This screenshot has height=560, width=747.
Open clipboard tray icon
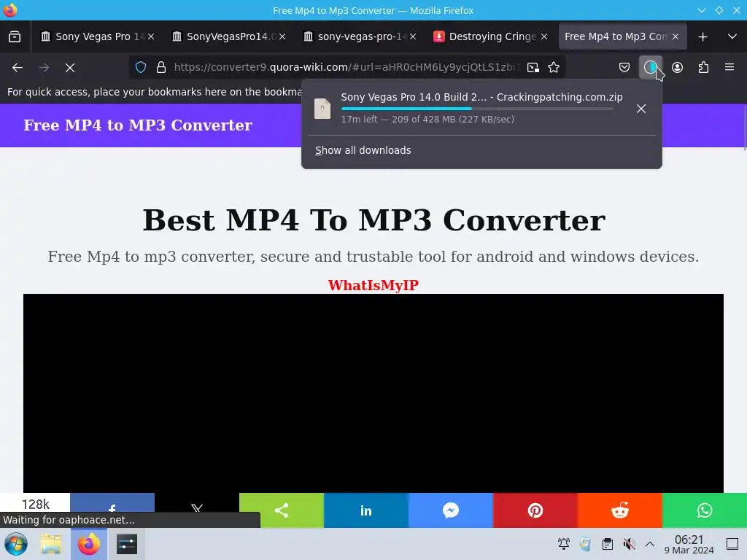pos(608,544)
